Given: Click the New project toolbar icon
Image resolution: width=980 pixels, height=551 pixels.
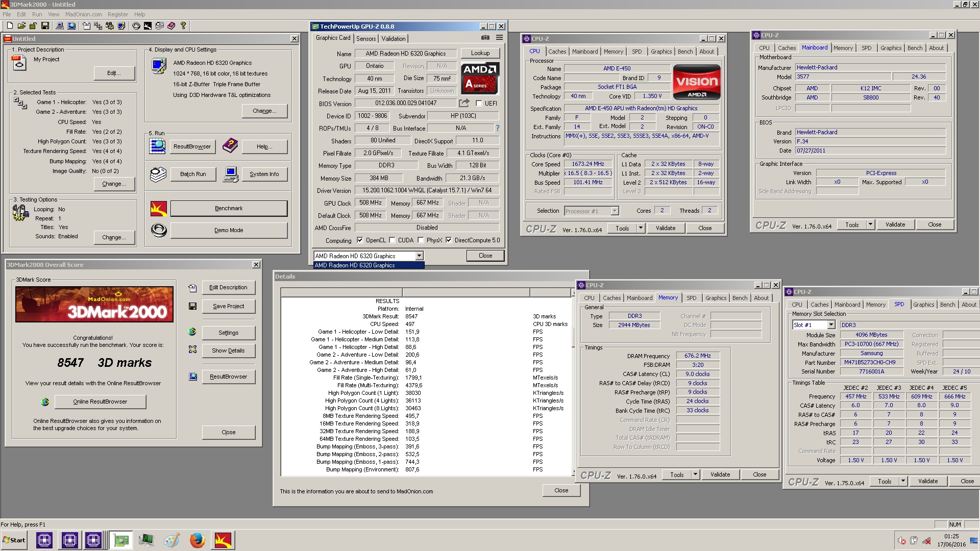Looking at the screenshot, I should (x=10, y=26).
